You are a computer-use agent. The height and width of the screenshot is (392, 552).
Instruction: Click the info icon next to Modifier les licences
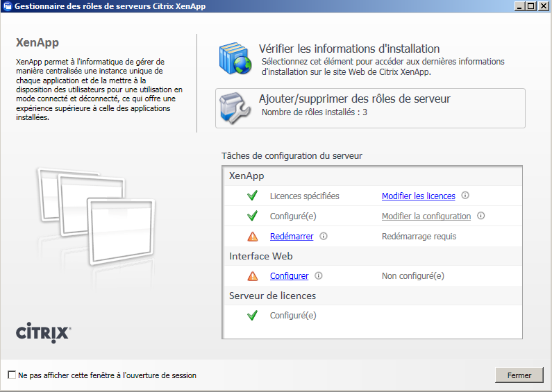(465, 195)
